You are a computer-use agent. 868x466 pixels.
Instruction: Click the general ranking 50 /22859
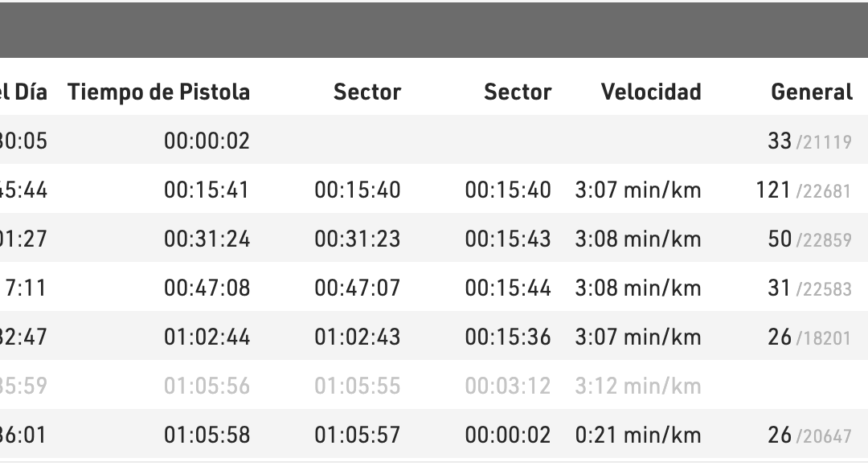click(x=809, y=239)
